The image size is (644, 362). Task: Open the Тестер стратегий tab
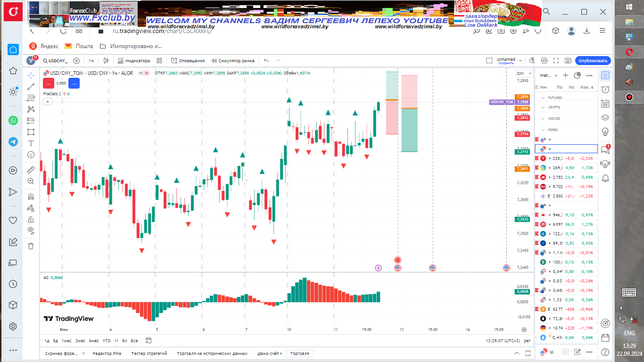coord(149,353)
